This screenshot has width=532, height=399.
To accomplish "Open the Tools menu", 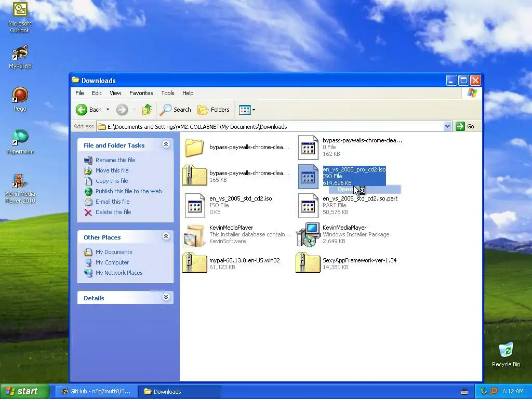I will [168, 93].
